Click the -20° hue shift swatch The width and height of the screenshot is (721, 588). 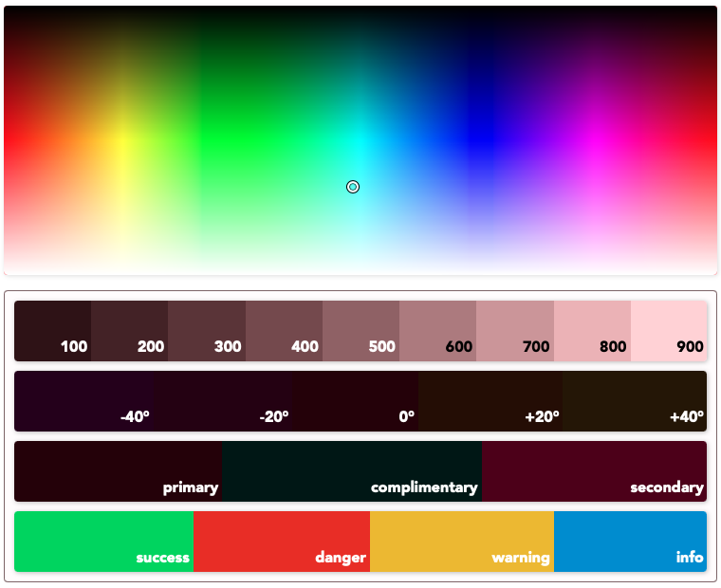click(223, 401)
